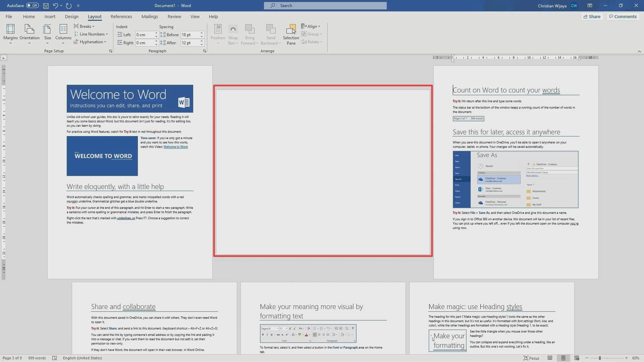Image resolution: width=644 pixels, height=362 pixels.
Task: Open the 'Welcome to Word' video link
Action: point(175,147)
